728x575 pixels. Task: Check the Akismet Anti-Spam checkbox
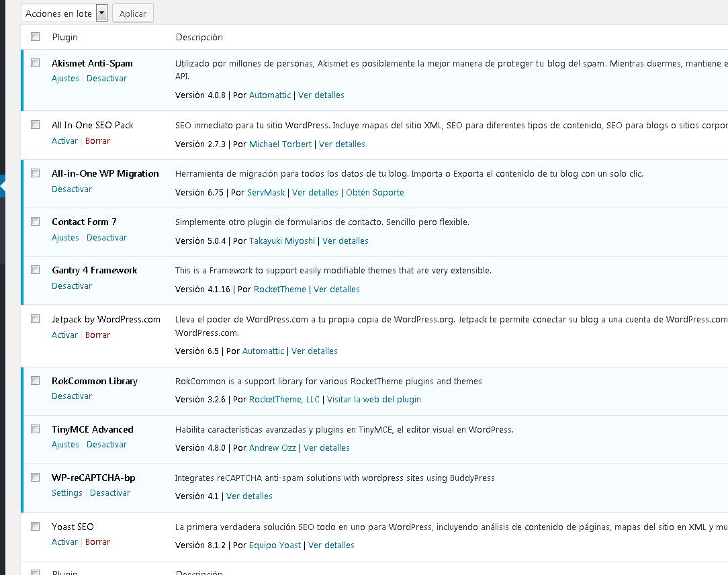click(x=36, y=62)
